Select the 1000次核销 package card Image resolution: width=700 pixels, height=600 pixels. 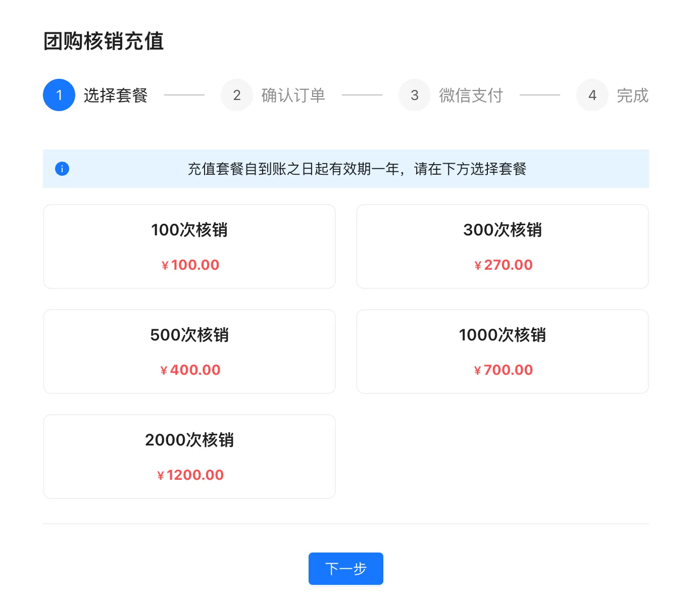503,352
